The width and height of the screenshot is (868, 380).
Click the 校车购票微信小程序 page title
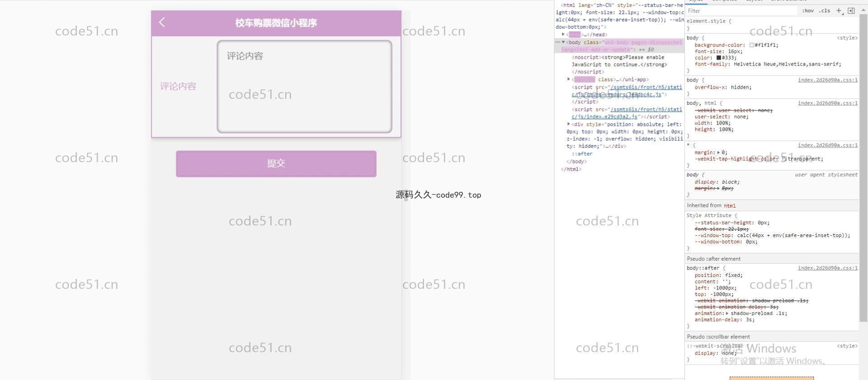pos(276,23)
